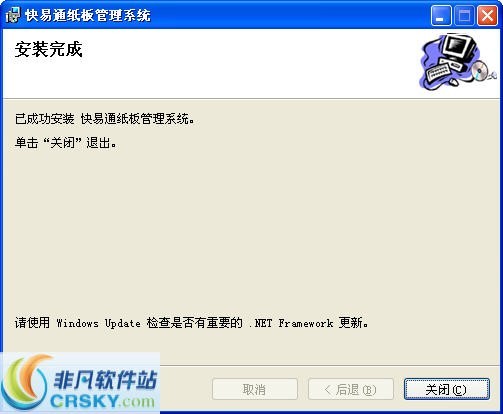503x414 pixels.
Task: Click the installer icon in title bar
Action: (13, 15)
